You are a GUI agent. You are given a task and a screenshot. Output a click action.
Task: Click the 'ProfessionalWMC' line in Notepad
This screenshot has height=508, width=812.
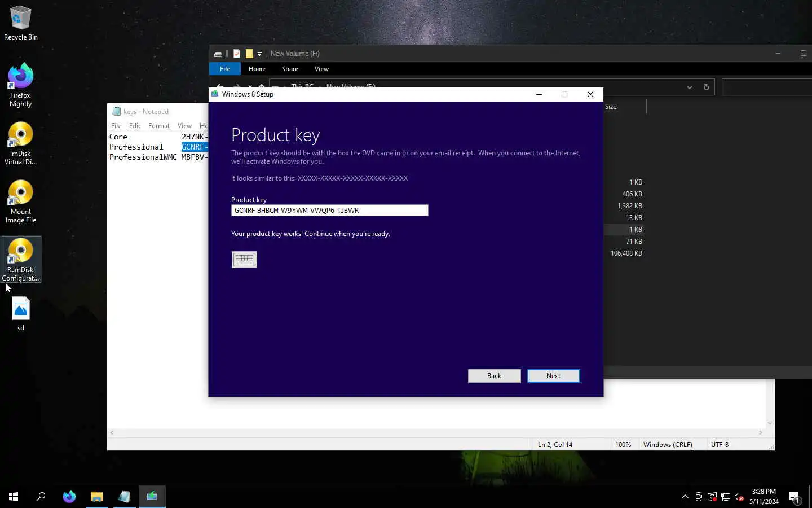[x=143, y=157]
